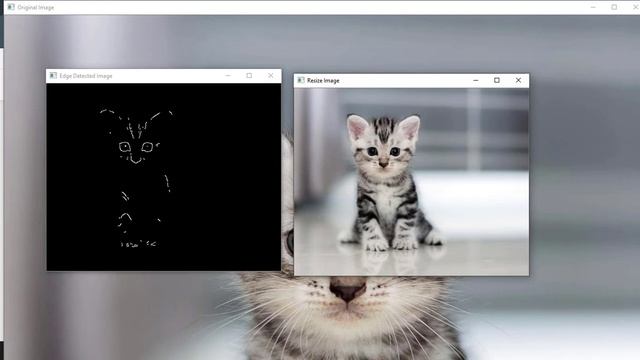Click the edge-detected kitten outline image
The width and height of the screenshot is (640, 360).
pos(164,177)
